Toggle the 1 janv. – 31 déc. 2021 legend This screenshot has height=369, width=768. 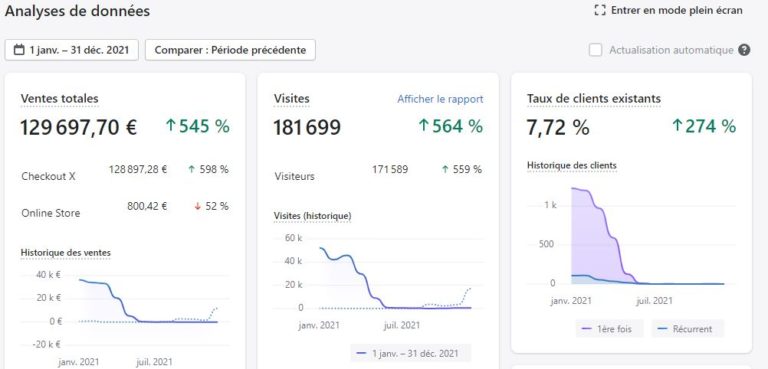tap(410, 353)
